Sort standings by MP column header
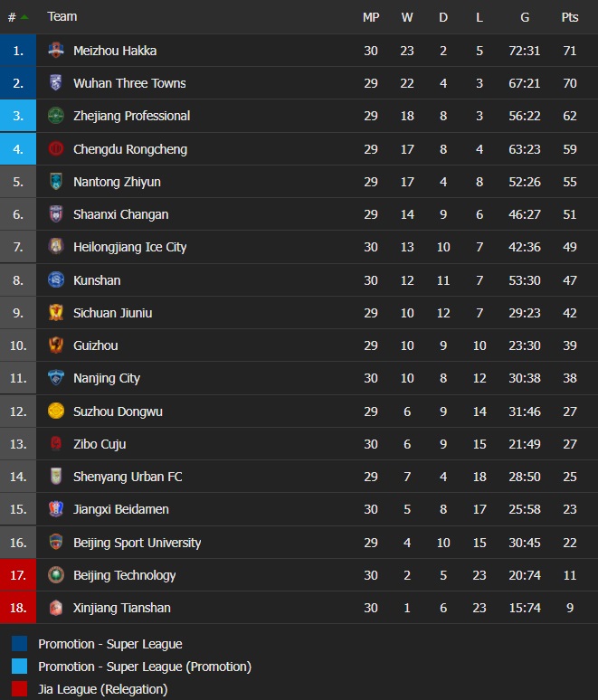This screenshot has width=598, height=700. [371, 17]
